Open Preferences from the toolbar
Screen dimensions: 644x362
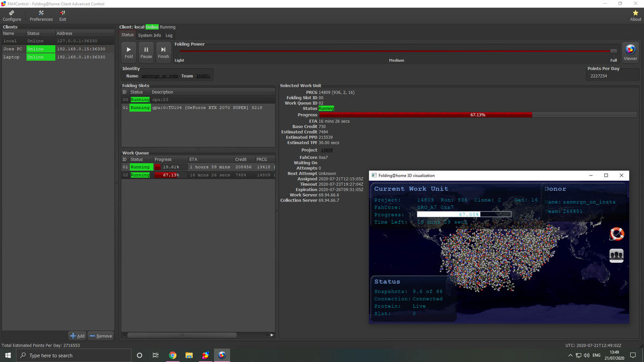pyautogui.click(x=41, y=16)
